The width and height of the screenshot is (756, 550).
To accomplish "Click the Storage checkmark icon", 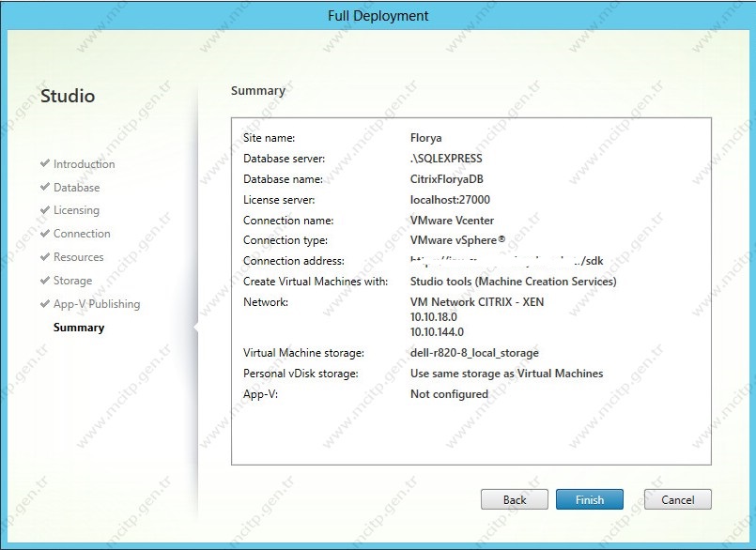I will (x=45, y=280).
